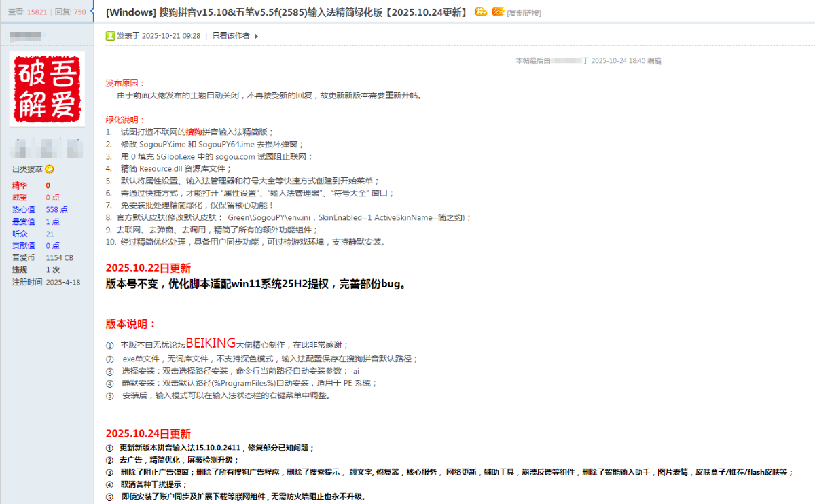Click the blurred username above the avatar

[27, 35]
